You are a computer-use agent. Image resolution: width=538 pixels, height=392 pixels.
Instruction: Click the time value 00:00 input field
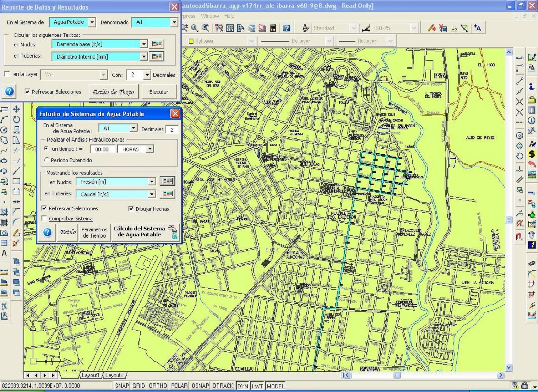102,149
